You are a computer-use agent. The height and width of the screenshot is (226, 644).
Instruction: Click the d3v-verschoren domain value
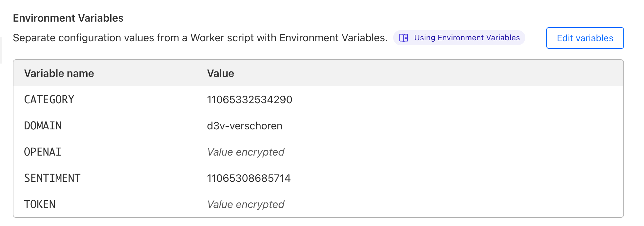[244, 126]
